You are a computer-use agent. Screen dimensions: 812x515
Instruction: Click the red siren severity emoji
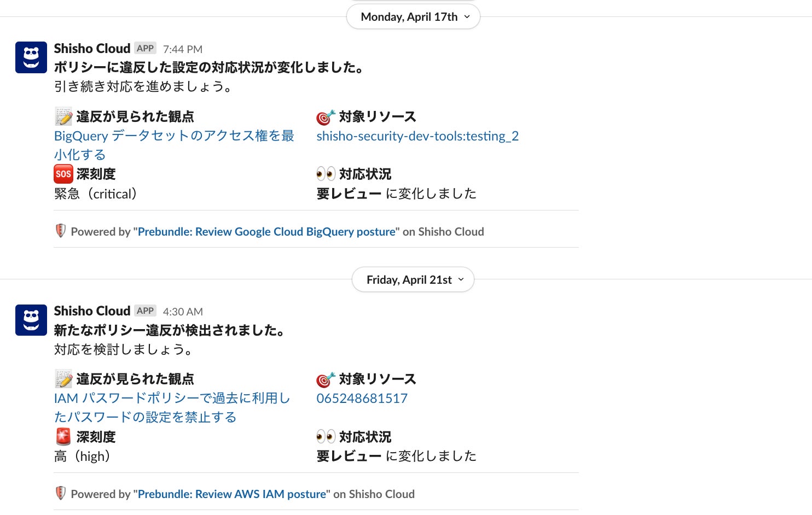(63, 436)
